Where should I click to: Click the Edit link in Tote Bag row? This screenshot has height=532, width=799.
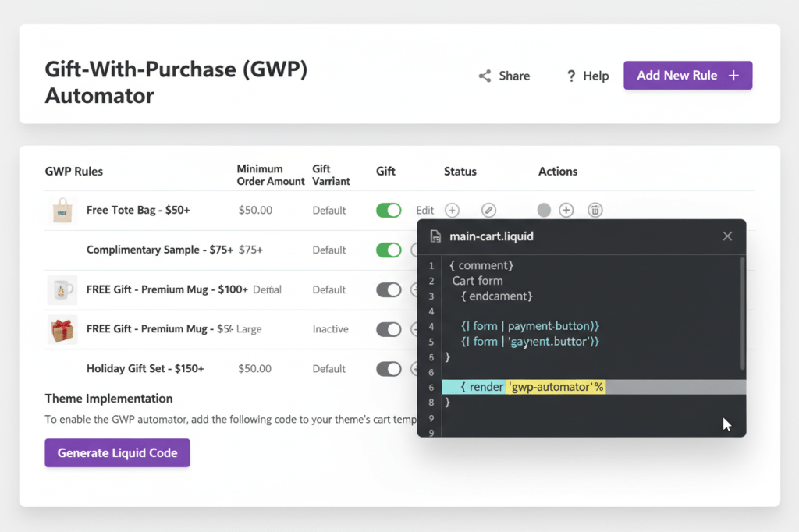tap(424, 210)
